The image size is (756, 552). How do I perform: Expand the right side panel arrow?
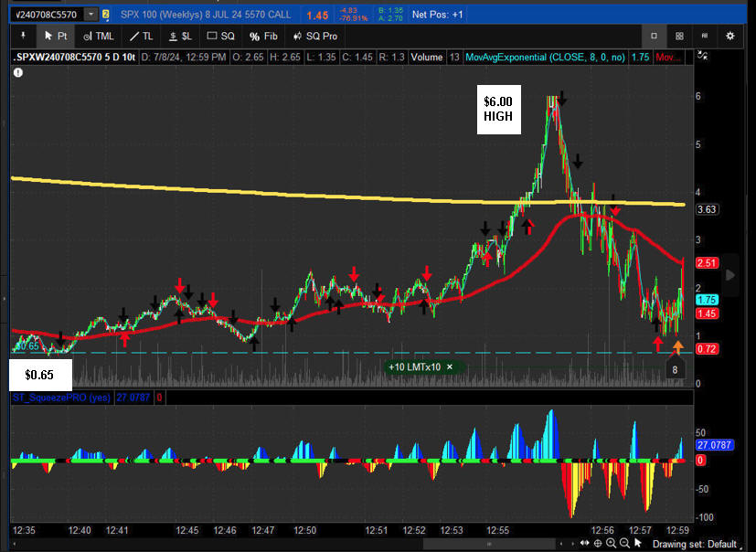coord(729,274)
